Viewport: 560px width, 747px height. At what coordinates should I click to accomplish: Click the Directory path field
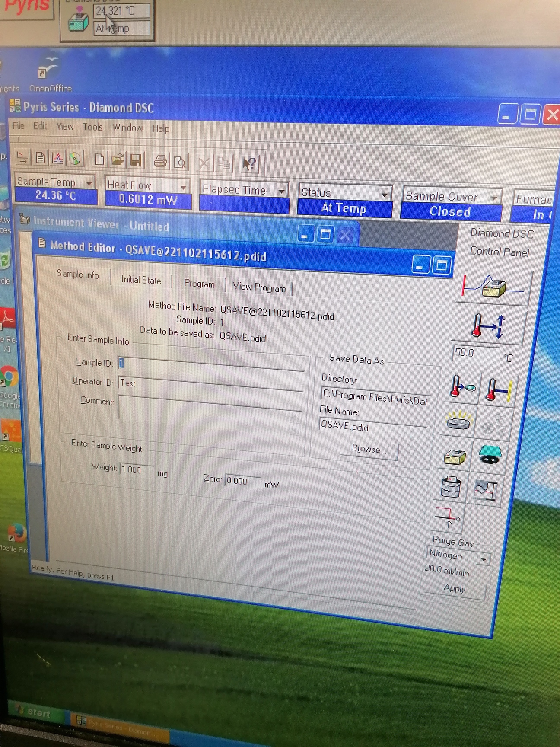(375, 397)
